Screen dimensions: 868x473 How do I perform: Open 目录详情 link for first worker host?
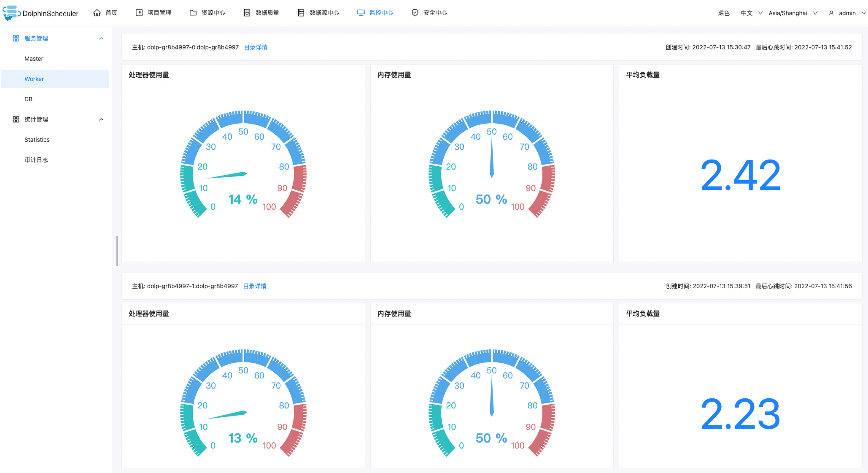256,47
